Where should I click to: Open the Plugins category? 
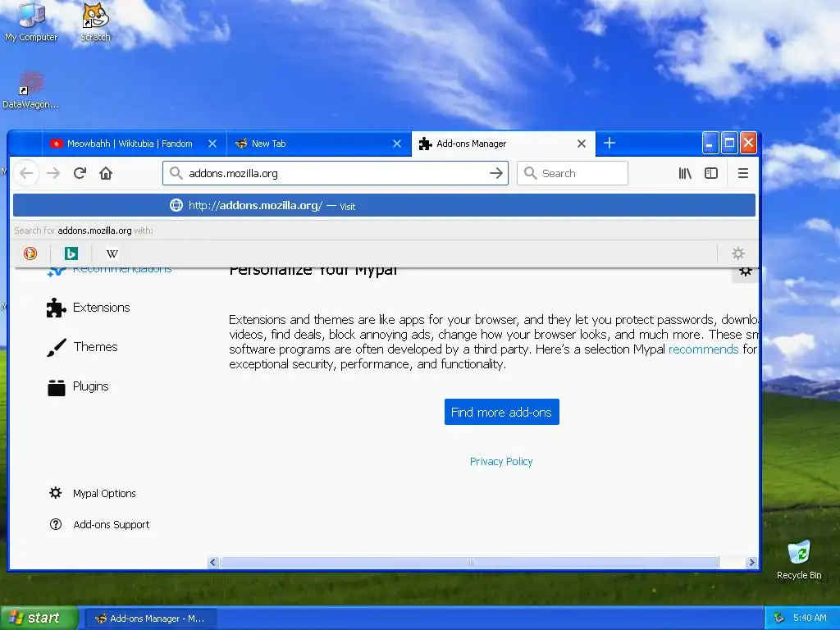78,387
